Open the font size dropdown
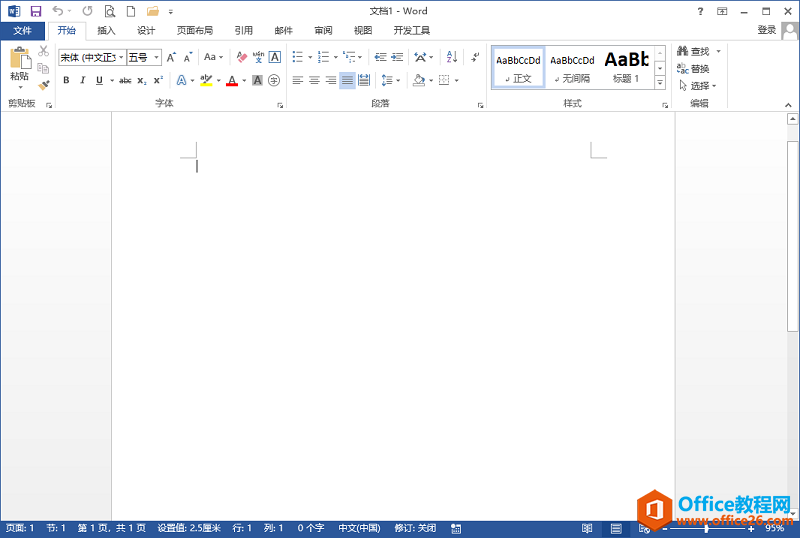The height and width of the screenshot is (538, 800). (157, 57)
